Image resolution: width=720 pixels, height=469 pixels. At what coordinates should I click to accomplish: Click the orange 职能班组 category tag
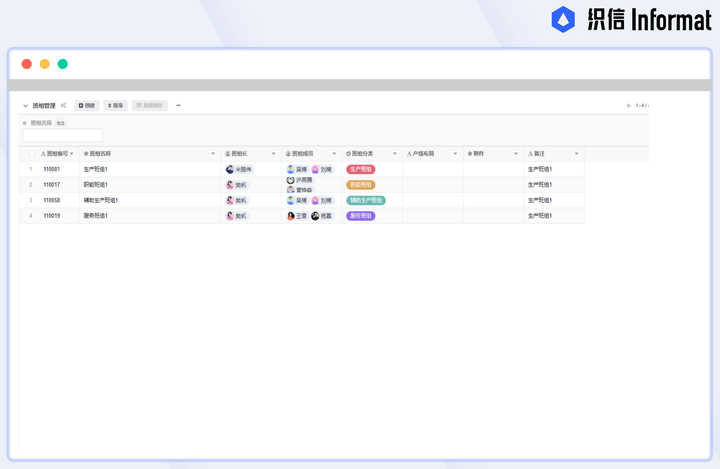pos(361,185)
